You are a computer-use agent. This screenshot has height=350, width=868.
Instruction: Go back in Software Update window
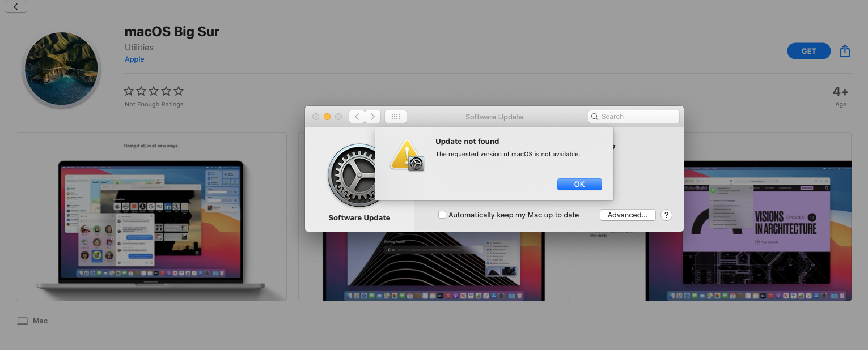coord(357,117)
